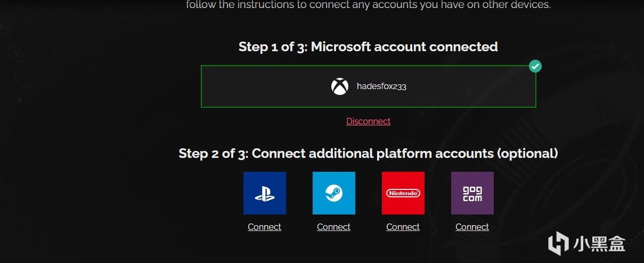
Task: Disconnect the Microsoft account
Action: click(368, 121)
